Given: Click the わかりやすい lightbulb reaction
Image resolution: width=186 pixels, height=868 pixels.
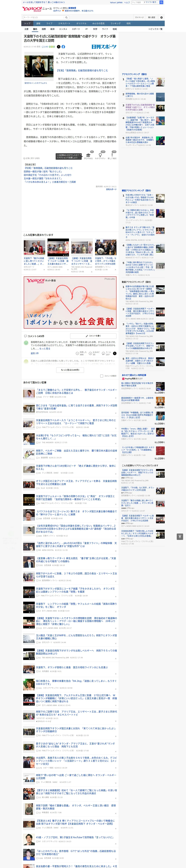Looking at the screenshot, I should [x=100, y=155].
